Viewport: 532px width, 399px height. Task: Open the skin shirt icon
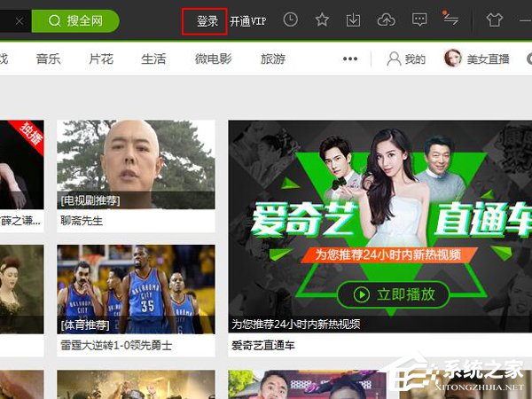494,20
